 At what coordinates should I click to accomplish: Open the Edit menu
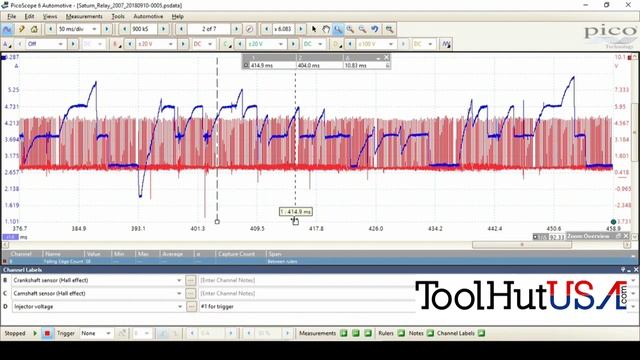click(29, 16)
